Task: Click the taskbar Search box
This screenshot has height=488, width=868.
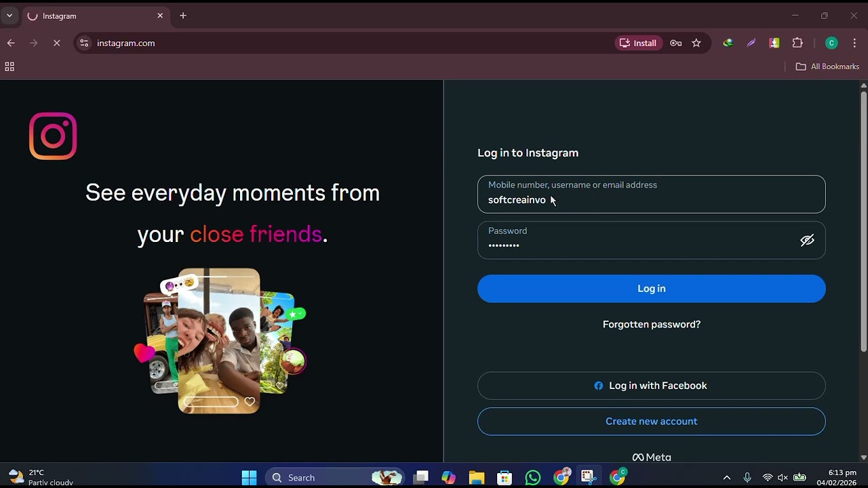Action: click(x=335, y=478)
